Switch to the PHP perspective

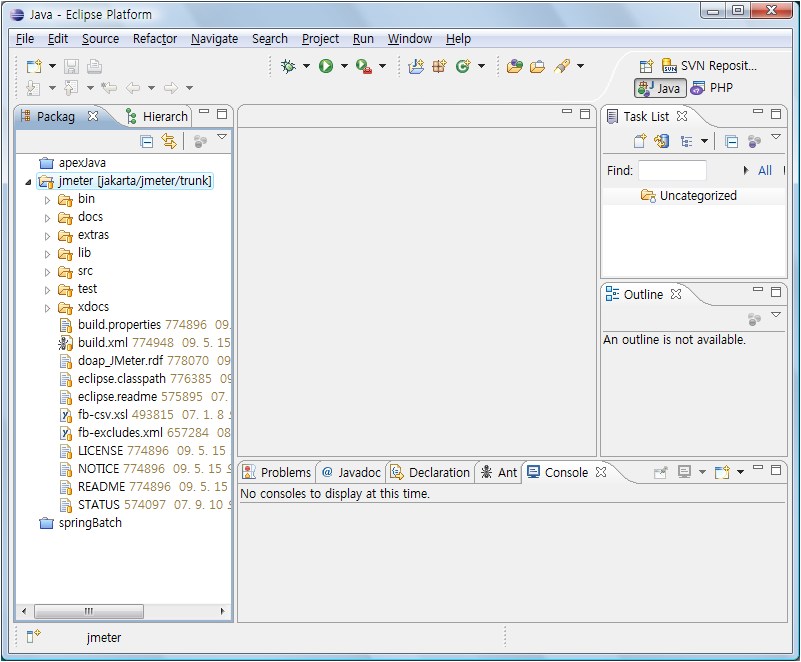point(712,88)
